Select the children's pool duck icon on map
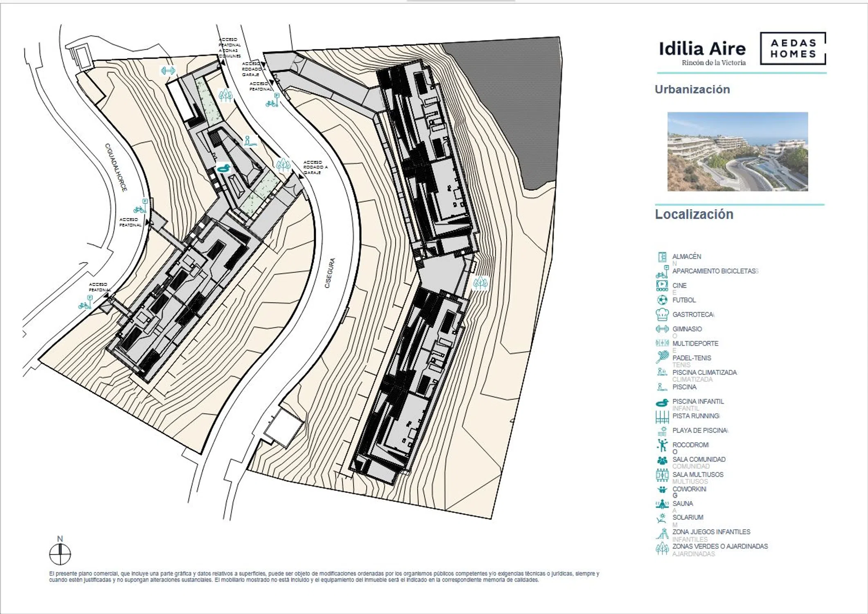This screenshot has width=868, height=614. (x=224, y=168)
